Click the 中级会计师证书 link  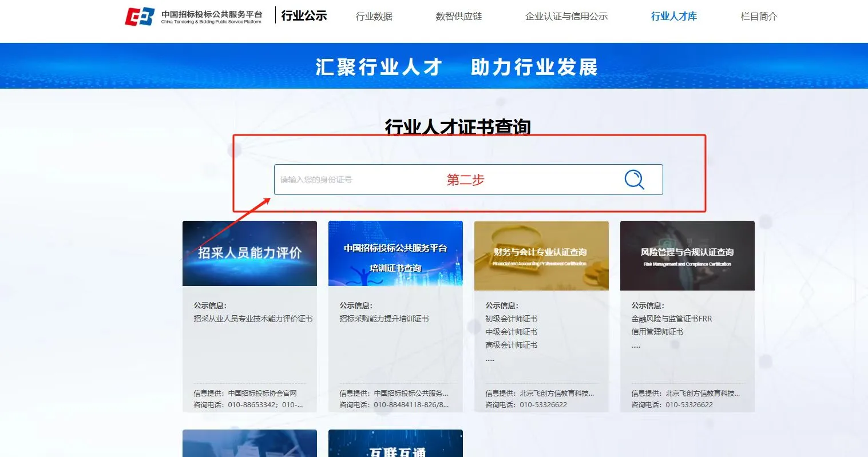510,332
